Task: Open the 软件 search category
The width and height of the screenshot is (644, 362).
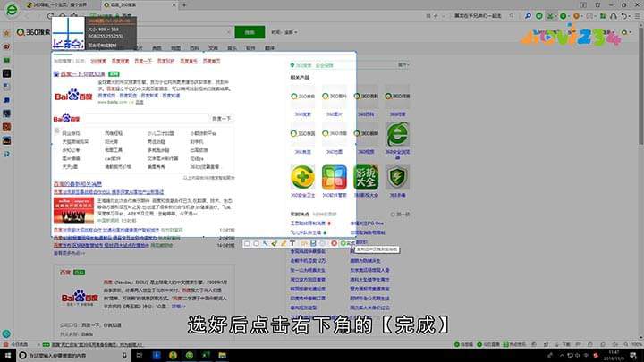Action: point(250,48)
